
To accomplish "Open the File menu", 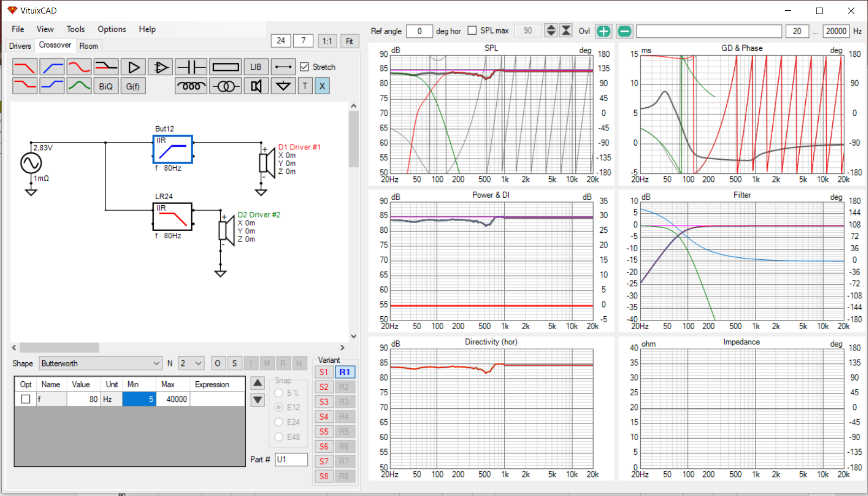I will (18, 29).
